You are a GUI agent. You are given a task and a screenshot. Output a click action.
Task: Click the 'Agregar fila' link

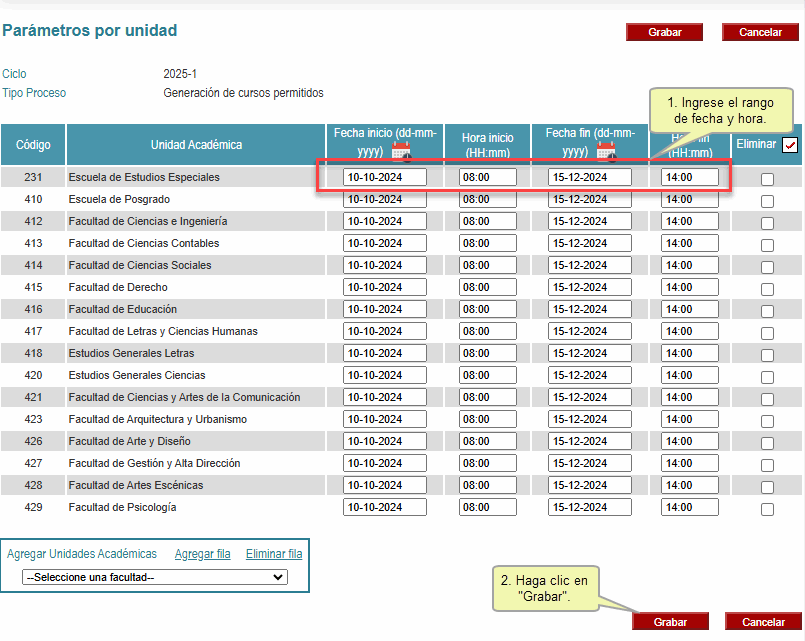202,554
